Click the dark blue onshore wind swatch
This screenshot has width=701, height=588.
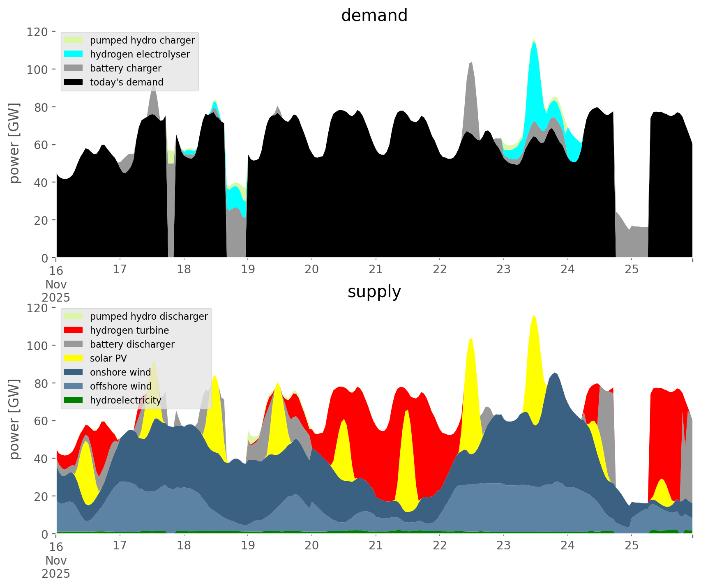click(74, 372)
